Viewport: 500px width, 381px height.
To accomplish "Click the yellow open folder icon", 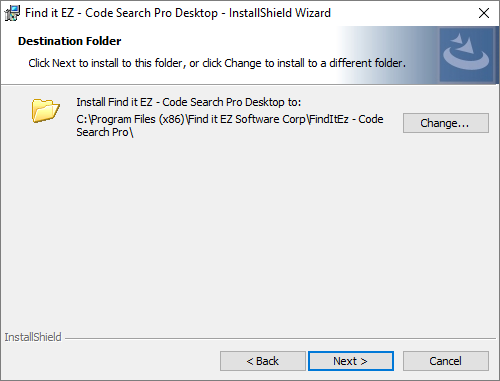I will 46,110.
